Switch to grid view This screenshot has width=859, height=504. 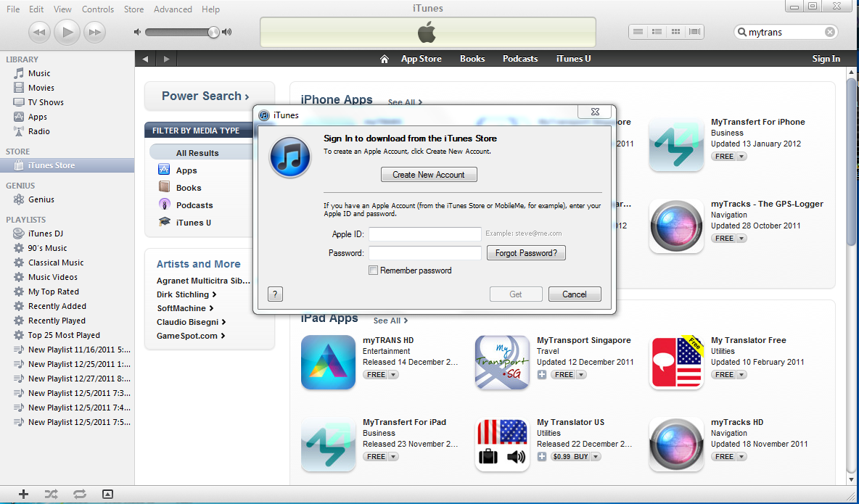(x=675, y=32)
